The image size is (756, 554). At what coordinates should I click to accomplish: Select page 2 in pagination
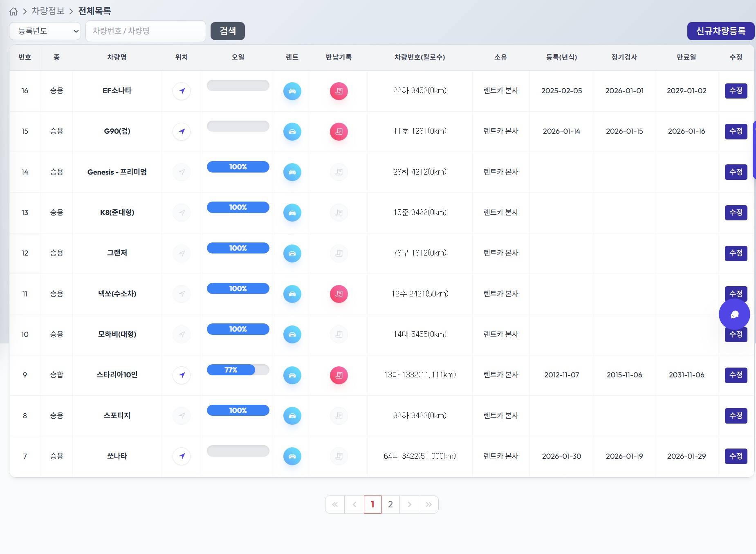coord(390,505)
